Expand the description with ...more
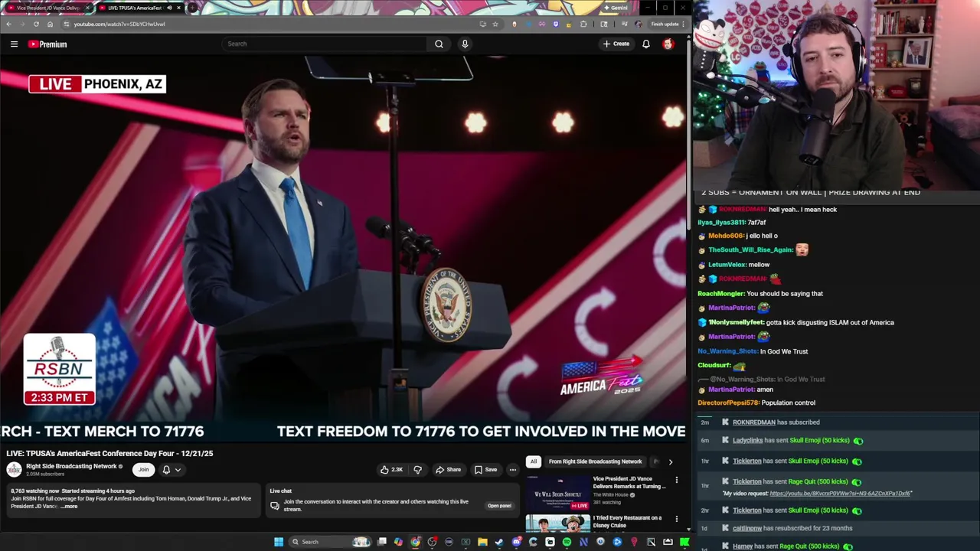The width and height of the screenshot is (980, 551). tap(69, 507)
